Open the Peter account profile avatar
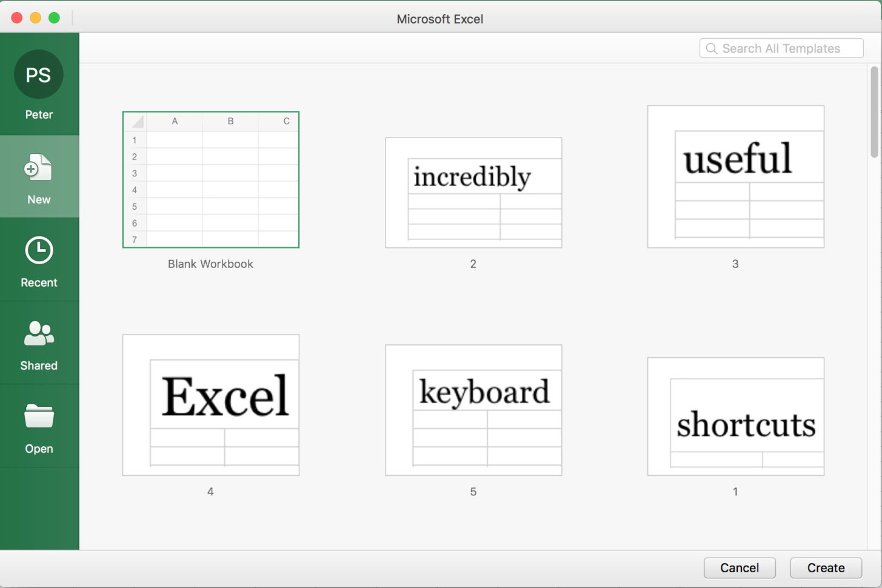Viewport: 882px width, 588px height. tap(39, 75)
